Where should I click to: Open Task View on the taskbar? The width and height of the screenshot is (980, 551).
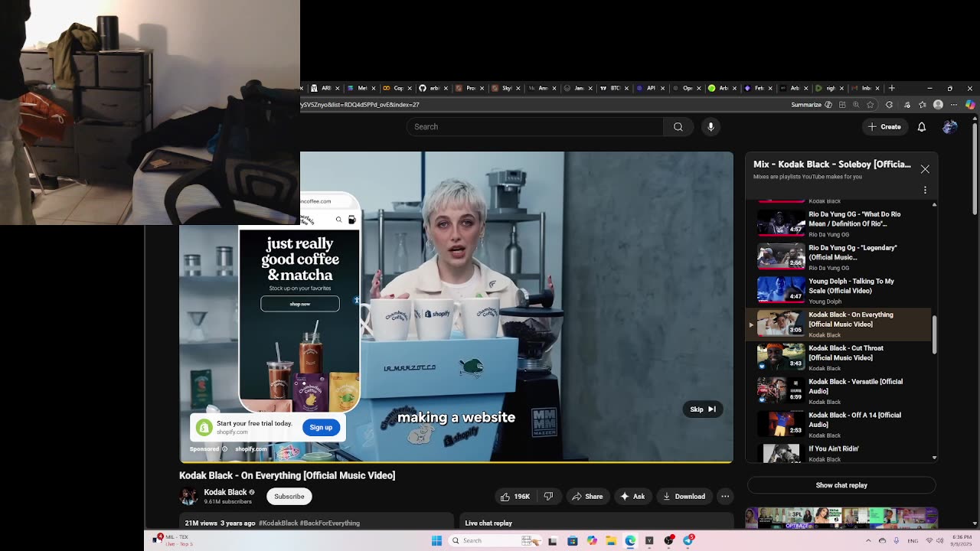click(x=552, y=540)
